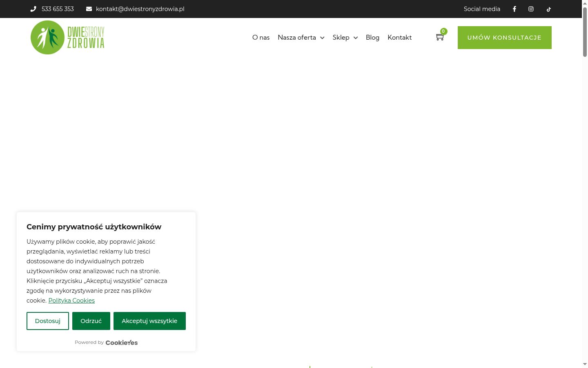
Task: Click the envelope email icon
Action: click(89, 9)
